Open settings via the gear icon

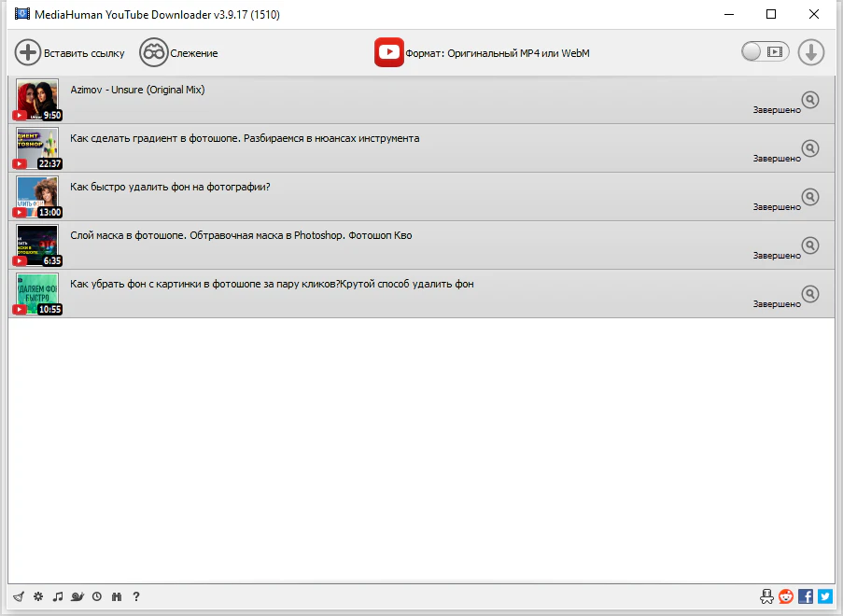point(37,596)
